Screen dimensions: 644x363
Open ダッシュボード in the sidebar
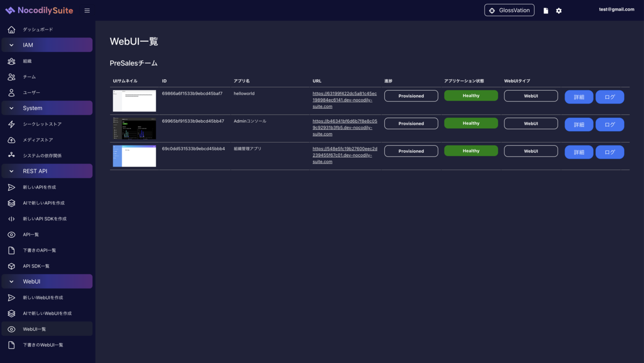point(47,29)
